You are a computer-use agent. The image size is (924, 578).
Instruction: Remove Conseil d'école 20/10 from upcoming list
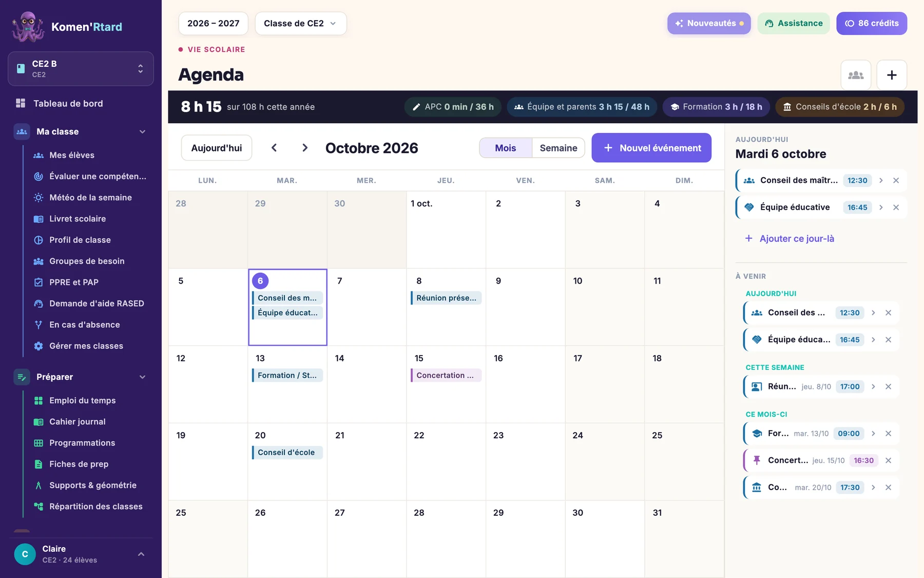[x=888, y=488]
